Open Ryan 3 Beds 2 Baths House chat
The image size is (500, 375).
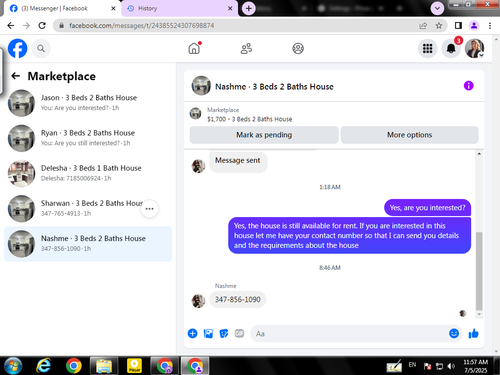(x=88, y=138)
